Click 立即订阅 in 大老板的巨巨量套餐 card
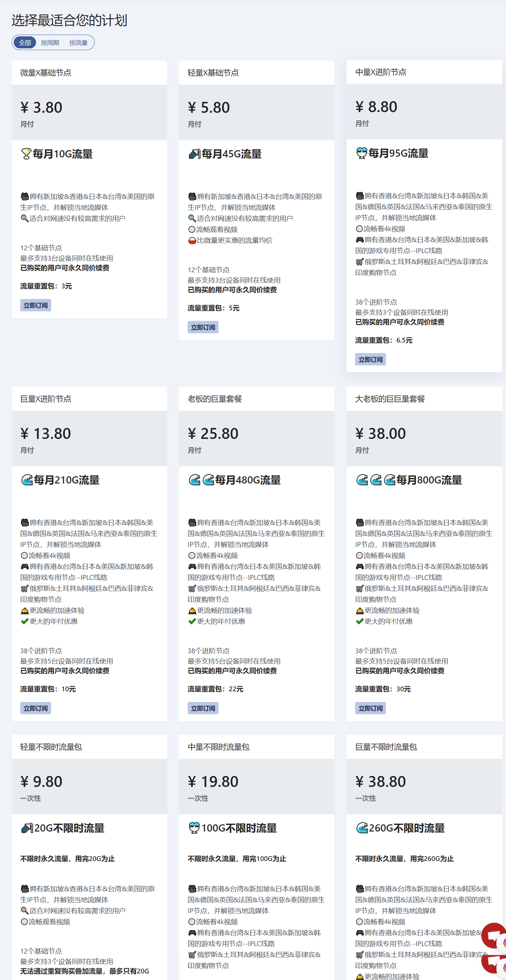The width and height of the screenshot is (506, 980). click(370, 708)
